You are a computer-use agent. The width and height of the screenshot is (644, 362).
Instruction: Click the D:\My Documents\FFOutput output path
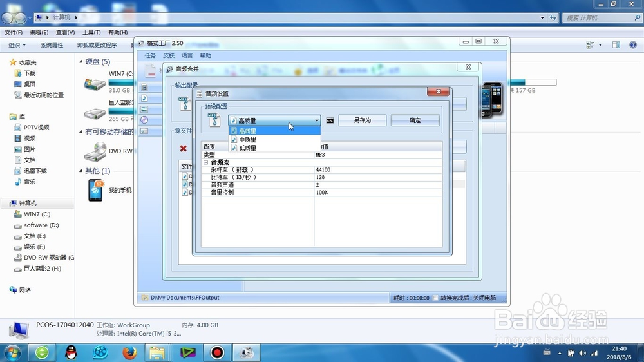tap(185, 298)
